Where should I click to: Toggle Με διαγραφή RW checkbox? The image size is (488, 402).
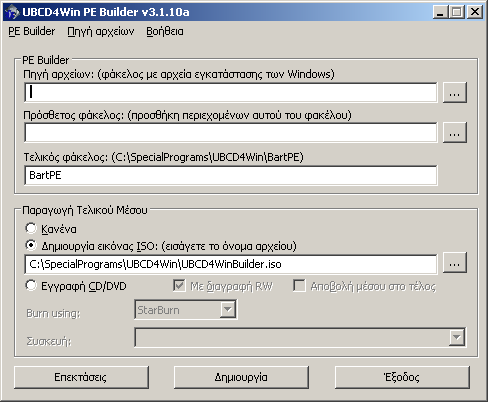pyautogui.click(x=179, y=286)
